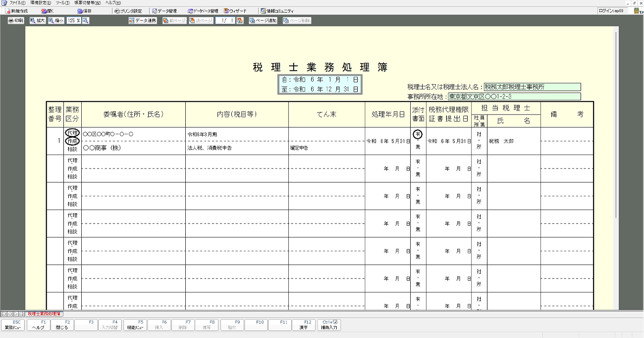The image size is (644, 338).
Task: Launch the ウィザード wizard
Action: pos(235,11)
